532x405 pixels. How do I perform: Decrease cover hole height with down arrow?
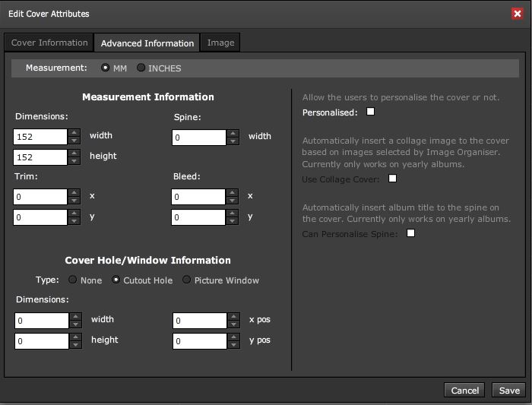tap(75, 345)
